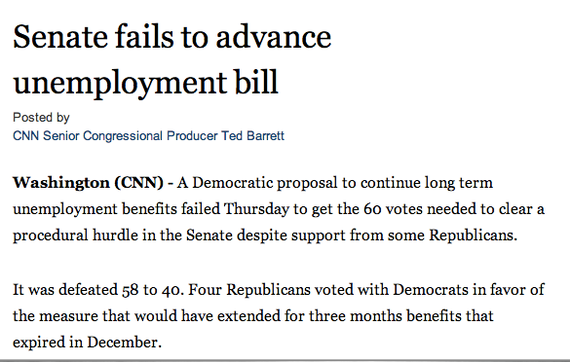
Task: Click the bold 'Washington (CNN)' dateline
Action: tap(88, 182)
